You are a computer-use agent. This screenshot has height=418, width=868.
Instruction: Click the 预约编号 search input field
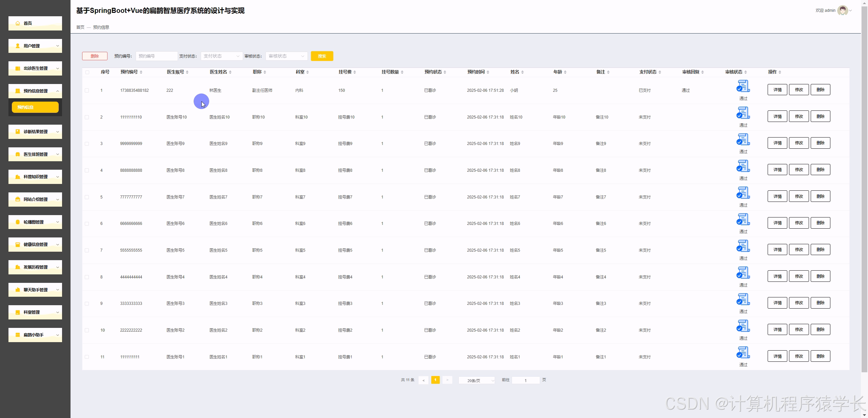[x=156, y=56]
